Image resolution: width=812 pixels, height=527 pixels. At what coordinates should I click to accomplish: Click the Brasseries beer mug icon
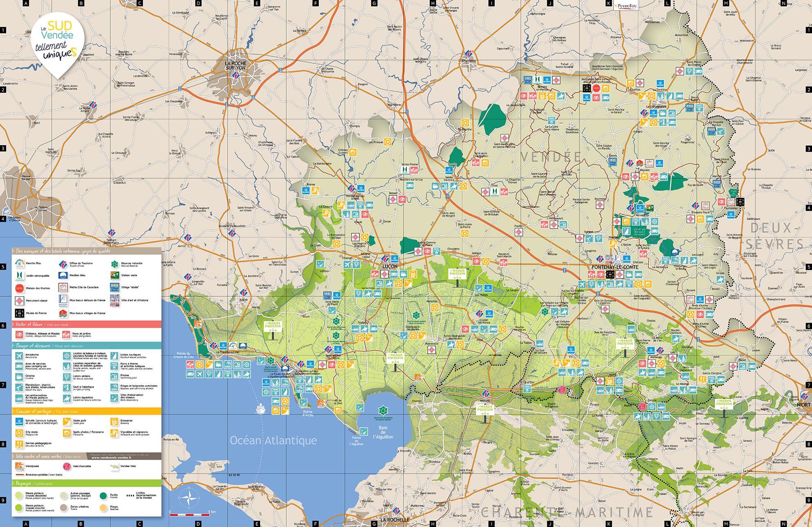(x=114, y=421)
